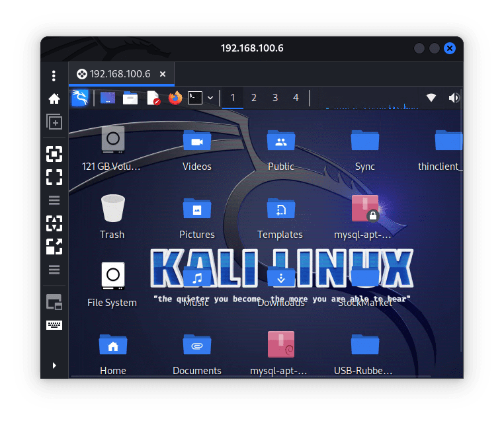Select the unlocked mysql-apt Debian package
Viewport: 504px width, 423px height.
pyautogui.click(x=280, y=354)
